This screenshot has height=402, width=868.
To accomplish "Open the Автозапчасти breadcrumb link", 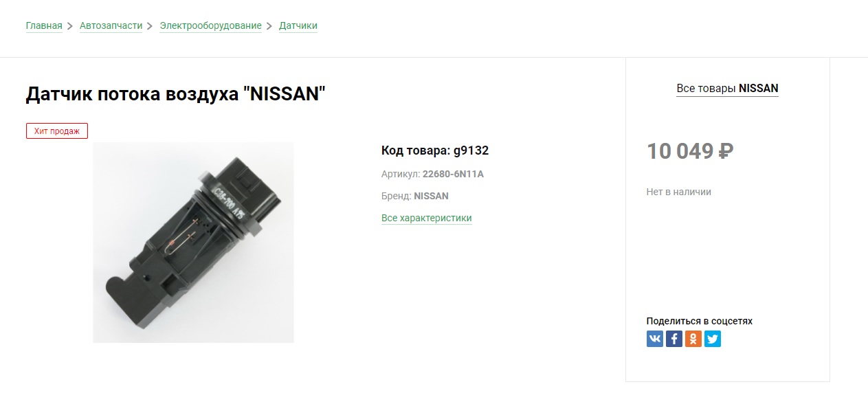I will click(111, 26).
